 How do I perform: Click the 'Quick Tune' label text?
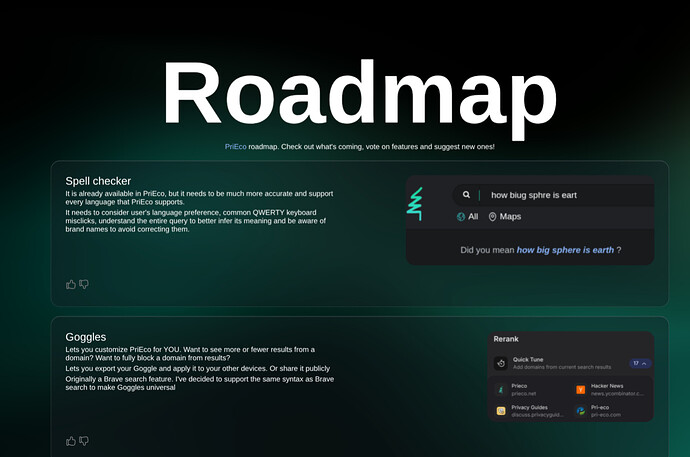click(528, 359)
